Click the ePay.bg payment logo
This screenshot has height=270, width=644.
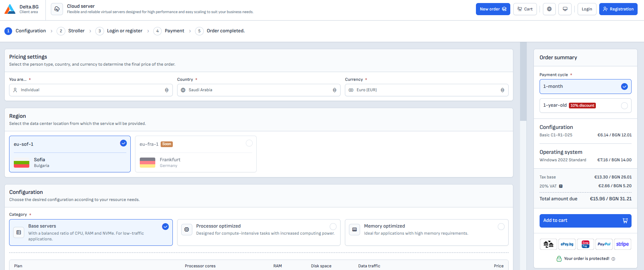[567, 244]
